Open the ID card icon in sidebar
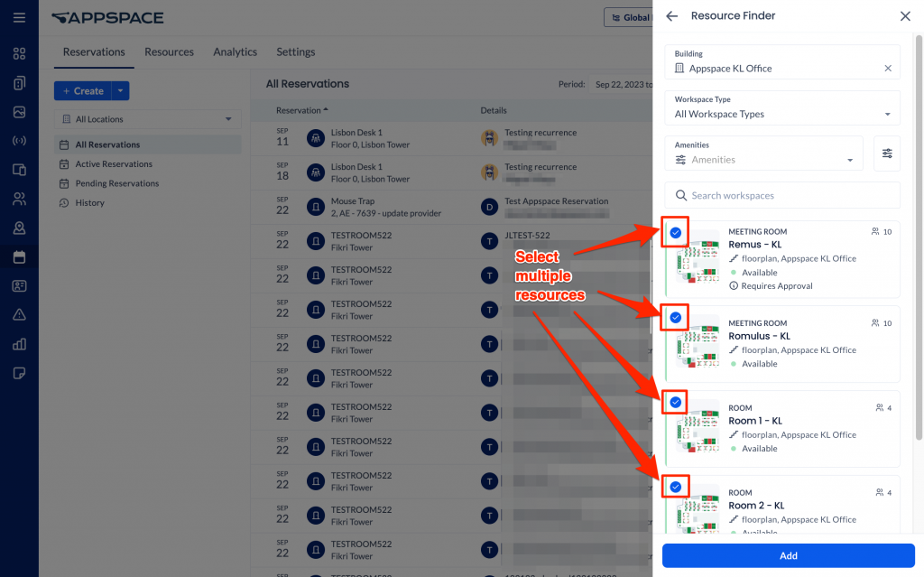 pos(20,286)
